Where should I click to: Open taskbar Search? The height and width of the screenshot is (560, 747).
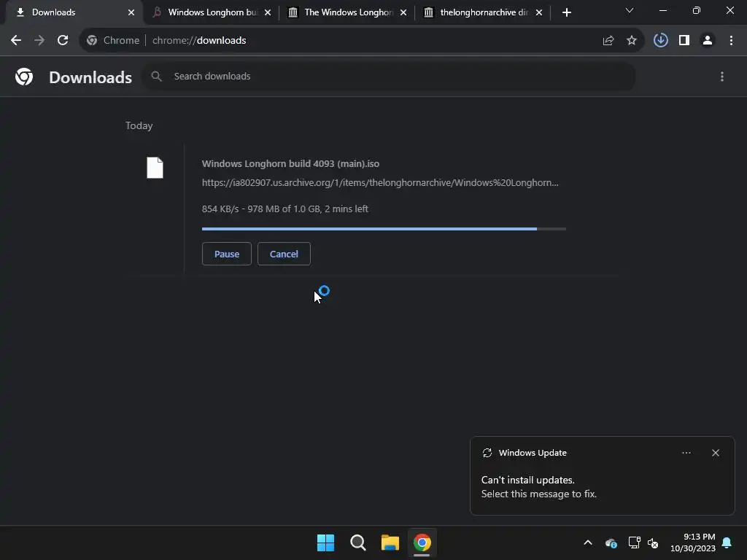click(x=357, y=542)
